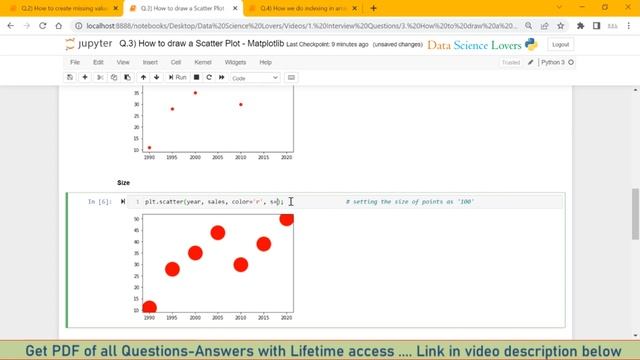Viewport: 640px width, 360px height.
Task: Click the upper small-dots scatter plot output
Action: point(213,123)
